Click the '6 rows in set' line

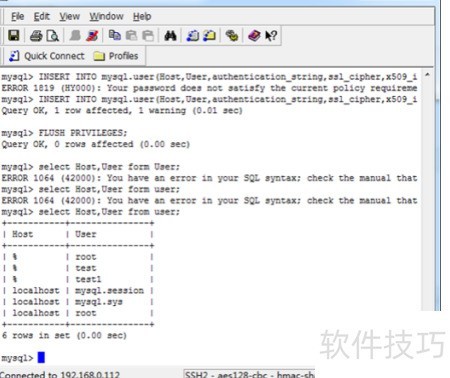64,335
